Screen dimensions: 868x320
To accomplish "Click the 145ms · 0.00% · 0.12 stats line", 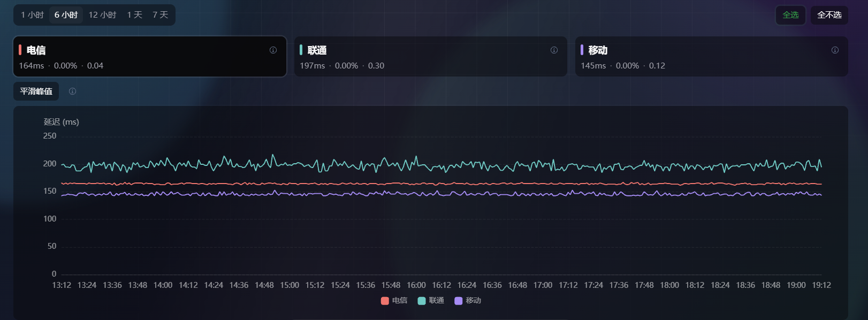I will tap(623, 66).
